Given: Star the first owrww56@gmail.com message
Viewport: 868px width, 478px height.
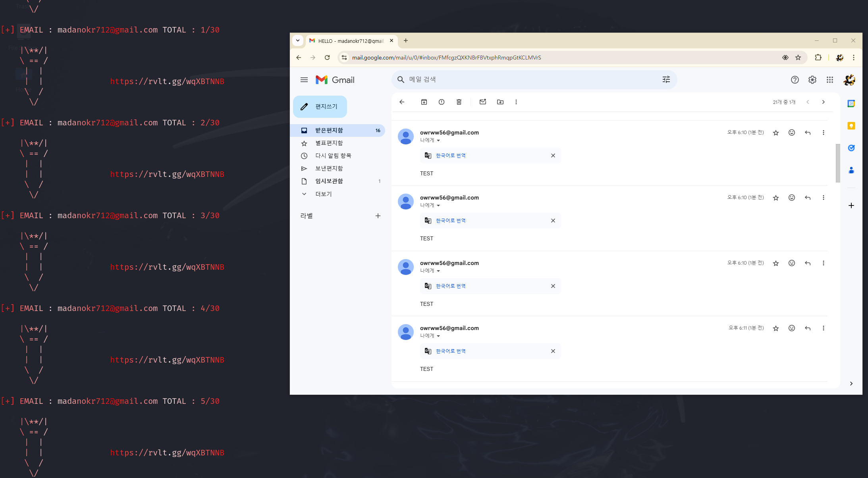Looking at the screenshot, I should point(775,133).
